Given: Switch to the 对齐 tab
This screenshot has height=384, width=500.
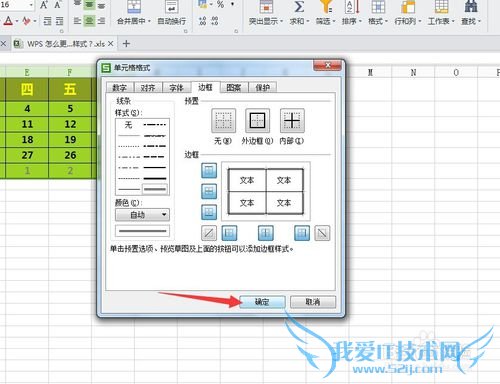Looking at the screenshot, I should pyautogui.click(x=148, y=88).
